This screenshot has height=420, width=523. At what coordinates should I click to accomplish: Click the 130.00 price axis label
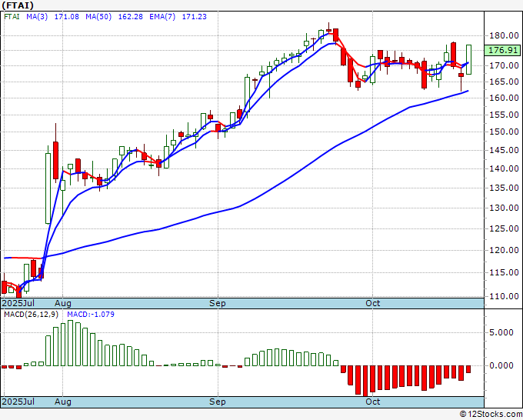pyautogui.click(x=504, y=208)
